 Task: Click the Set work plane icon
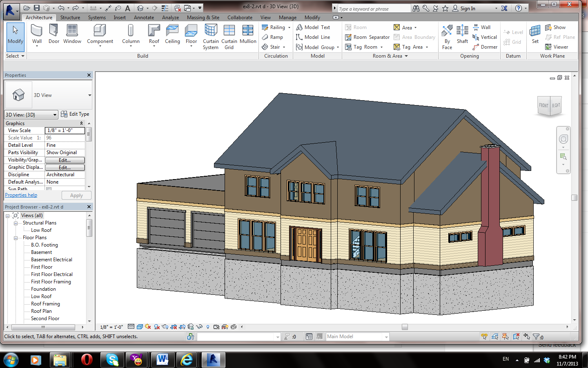[535, 34]
